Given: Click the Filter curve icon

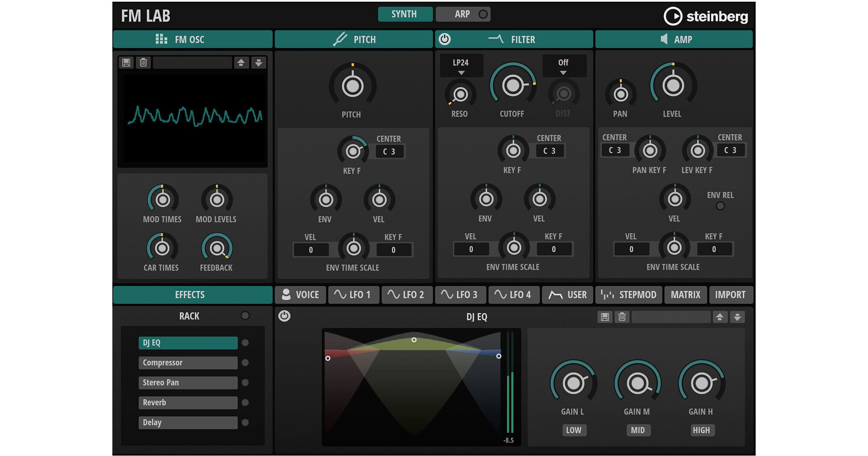Looking at the screenshot, I should 496,39.
